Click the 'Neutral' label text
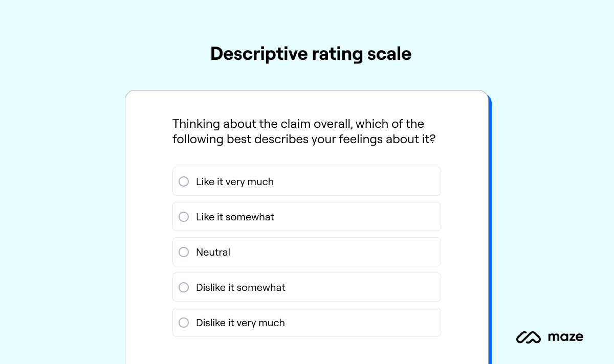 (x=213, y=252)
